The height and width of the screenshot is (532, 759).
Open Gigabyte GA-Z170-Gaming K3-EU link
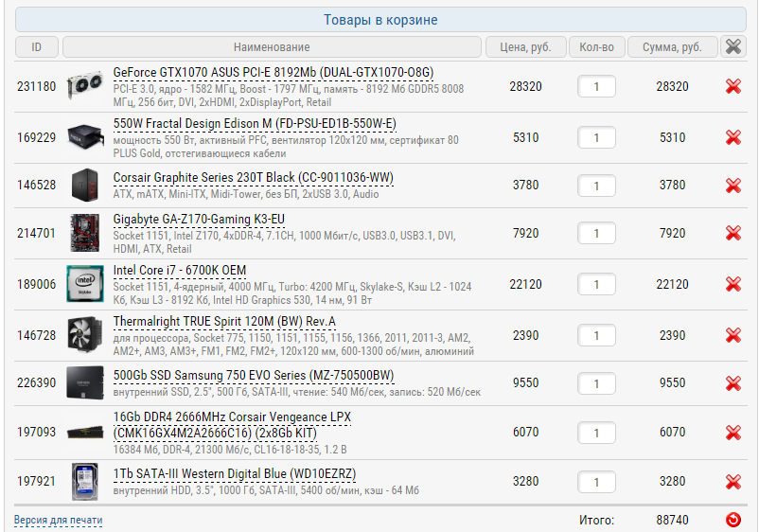click(199, 220)
